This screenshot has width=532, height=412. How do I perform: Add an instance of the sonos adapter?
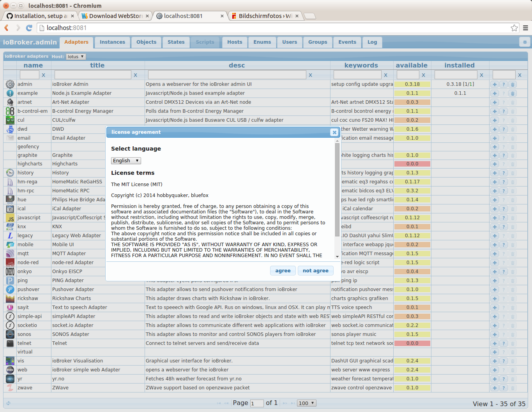pos(495,334)
